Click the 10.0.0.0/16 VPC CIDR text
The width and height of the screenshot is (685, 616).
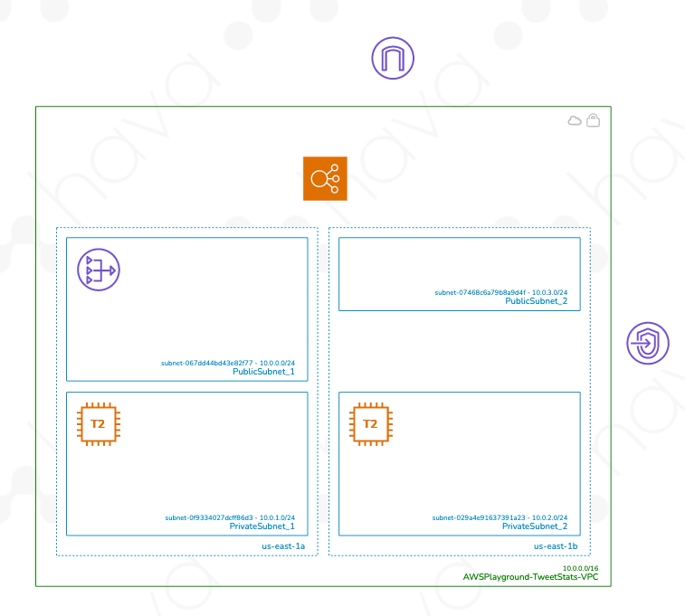(x=580, y=567)
